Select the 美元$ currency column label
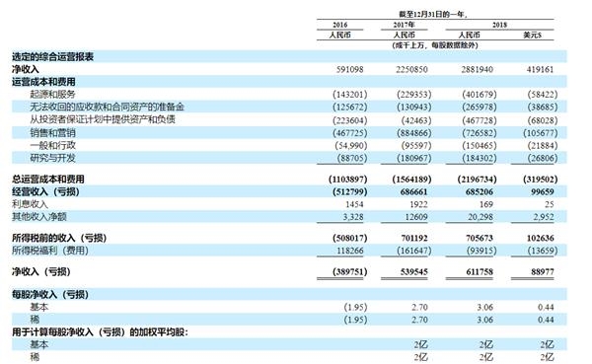This screenshot has width=592, height=364. (x=532, y=35)
